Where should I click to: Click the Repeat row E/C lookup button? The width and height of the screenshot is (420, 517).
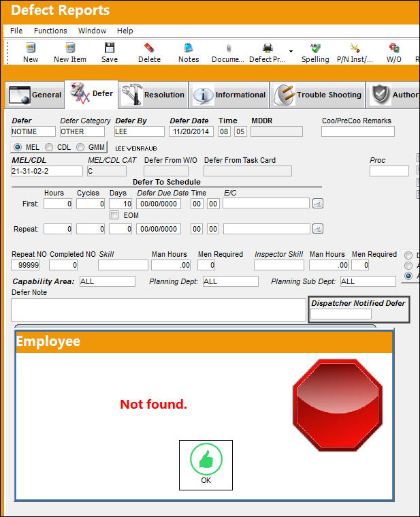(x=318, y=229)
